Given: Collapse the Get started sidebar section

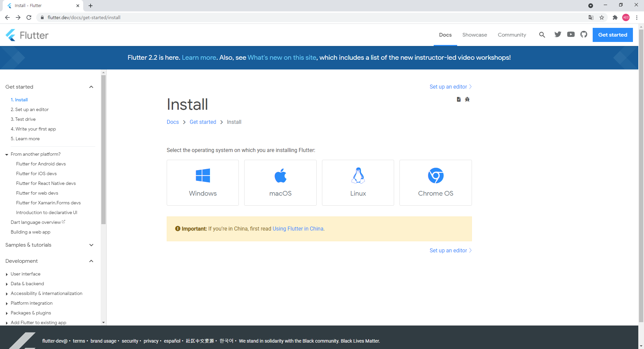Looking at the screenshot, I should click(91, 87).
